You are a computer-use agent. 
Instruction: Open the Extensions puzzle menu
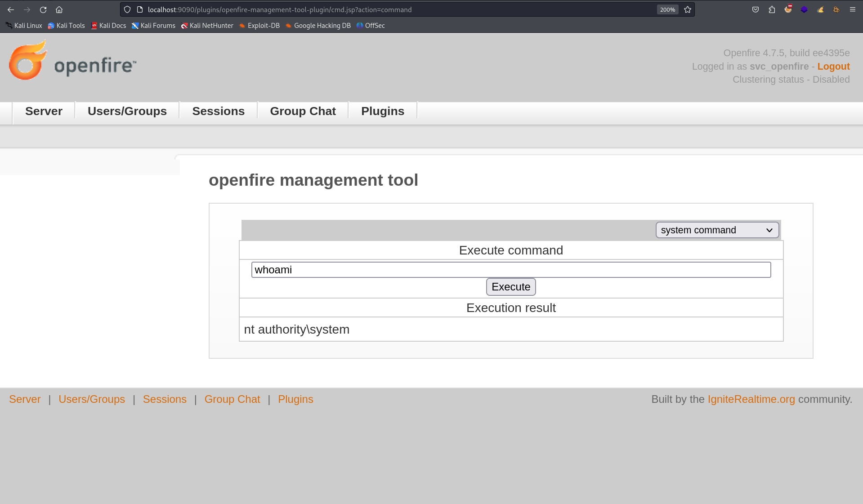pyautogui.click(x=772, y=9)
